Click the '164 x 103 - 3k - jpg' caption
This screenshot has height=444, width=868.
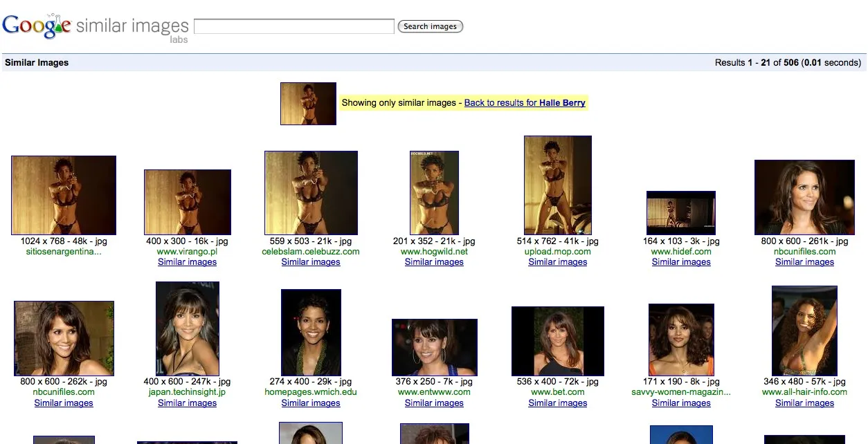click(x=681, y=241)
